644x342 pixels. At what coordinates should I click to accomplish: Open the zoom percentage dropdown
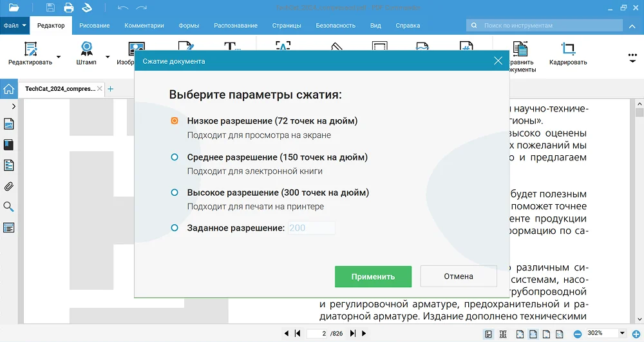pyautogui.click(x=621, y=333)
